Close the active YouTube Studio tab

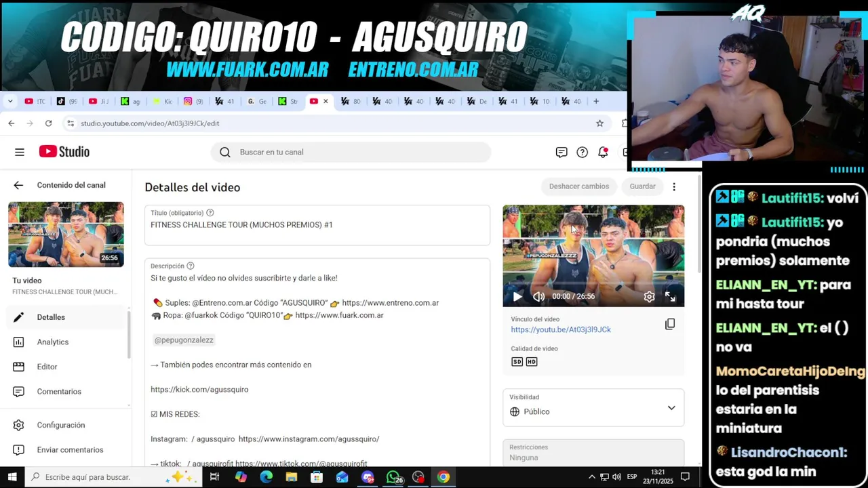(325, 102)
